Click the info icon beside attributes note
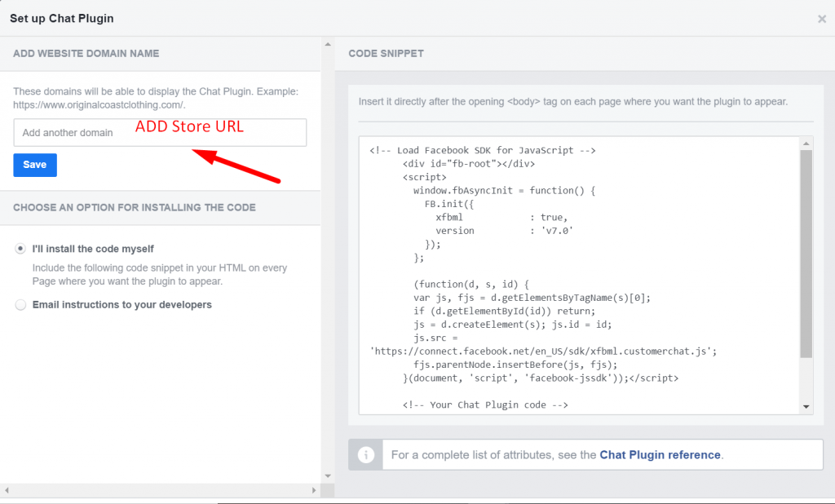Viewport: 835px width, 504px height. point(366,455)
